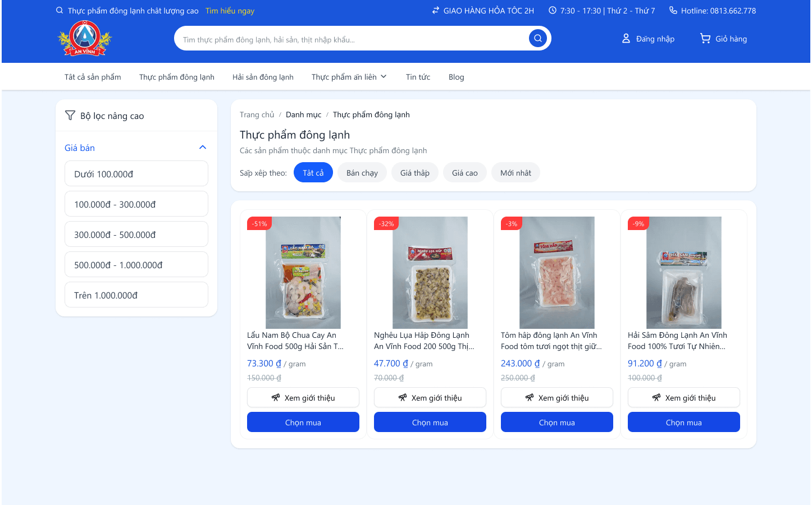The height and width of the screenshot is (505, 812).
Task: Click Xem giới thiệu for Hải Sâm
Action: point(684,397)
